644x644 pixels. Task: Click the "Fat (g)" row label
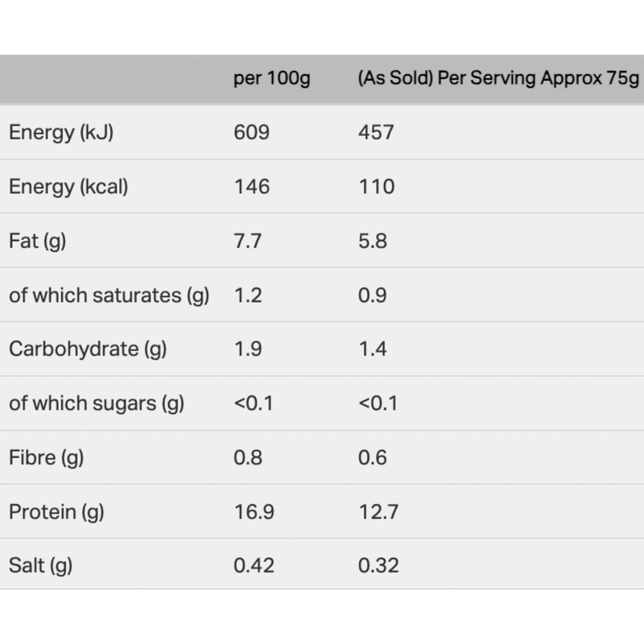pyautogui.click(x=37, y=241)
